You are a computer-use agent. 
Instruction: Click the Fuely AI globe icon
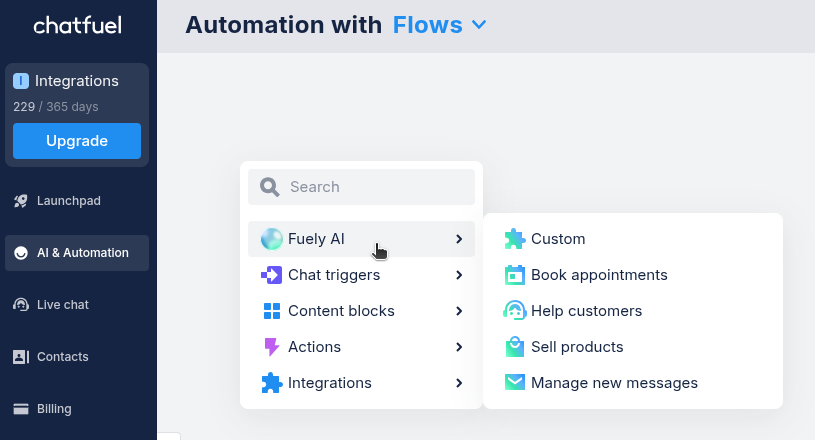coord(272,239)
